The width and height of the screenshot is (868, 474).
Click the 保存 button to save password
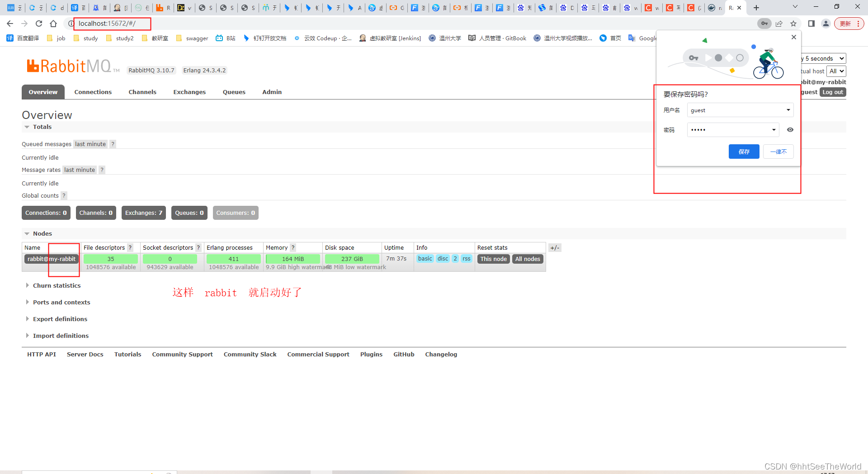[744, 152]
